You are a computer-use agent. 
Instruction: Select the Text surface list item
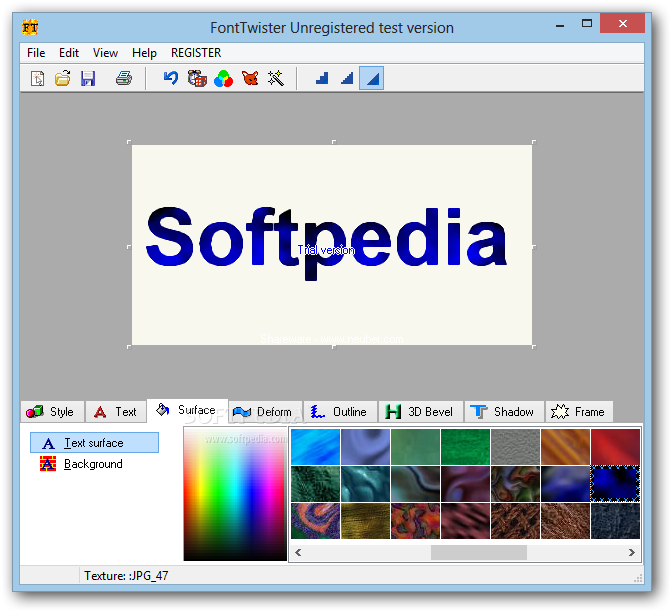pos(94,443)
